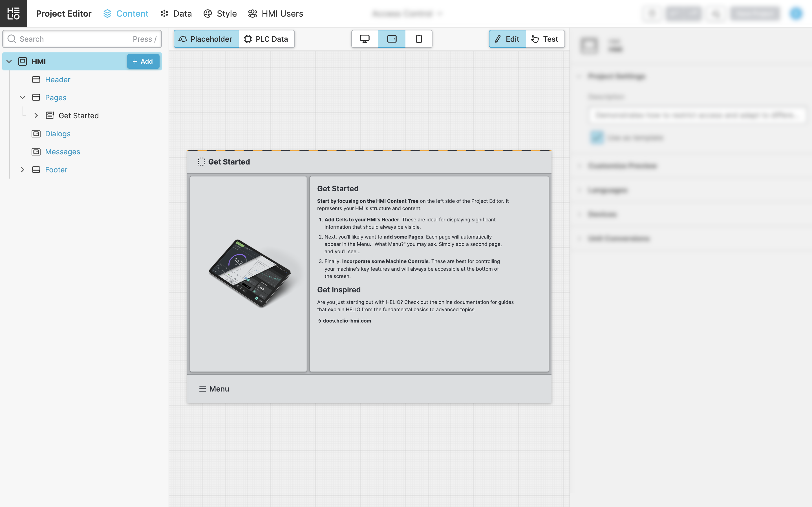This screenshot has height=507, width=812.
Task: Click the hamburger Menu icon in footer
Action: click(202, 389)
